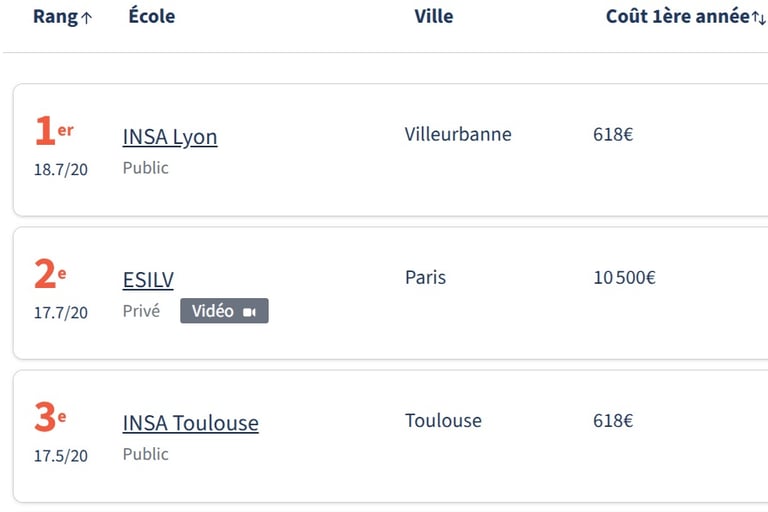768x512 pixels.
Task: Click the Villeurbanne city cell
Action: point(458,134)
